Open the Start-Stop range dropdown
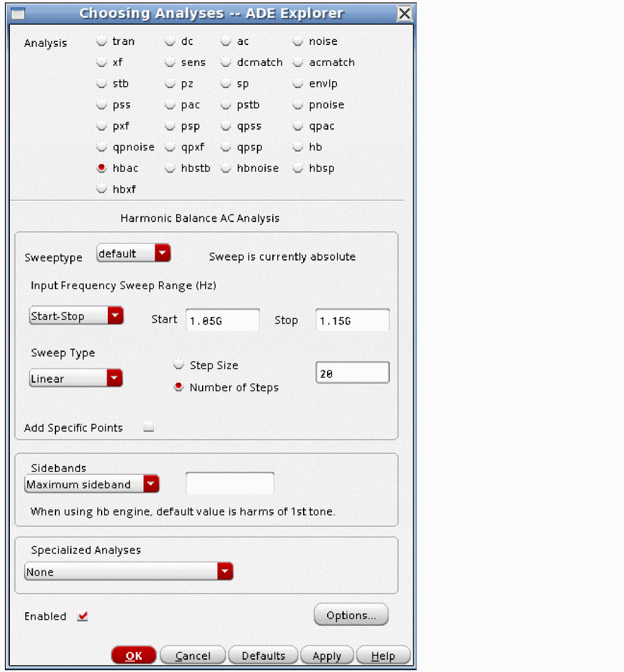The width and height of the screenshot is (624, 672). (76, 316)
